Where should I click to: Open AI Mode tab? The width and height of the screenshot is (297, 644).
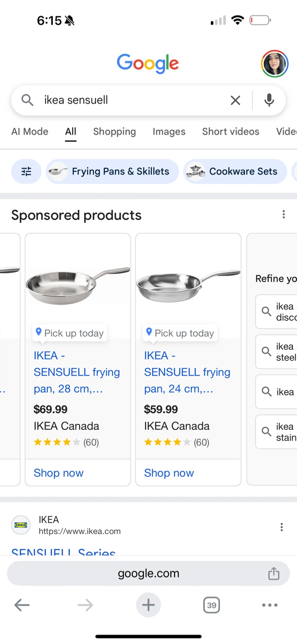[x=30, y=131]
